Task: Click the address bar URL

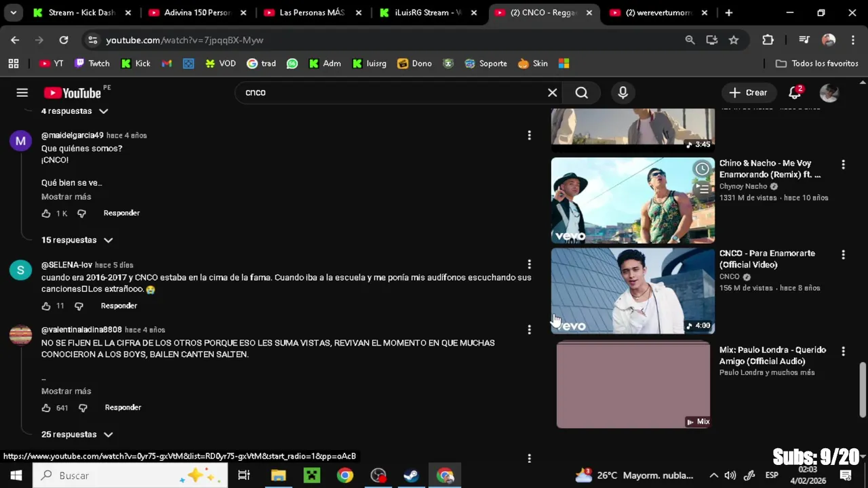Action: point(184,40)
